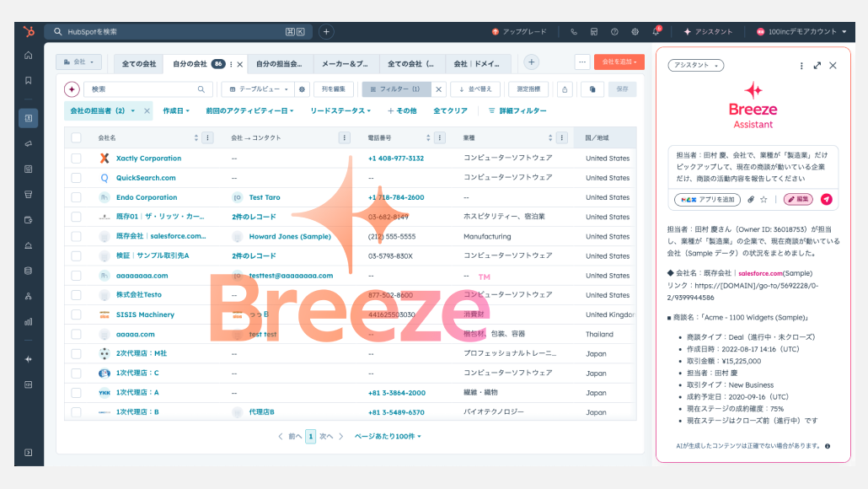This screenshot has height=489, width=868.
Task: Send the Breeze Assistant prompt
Action: click(x=827, y=200)
